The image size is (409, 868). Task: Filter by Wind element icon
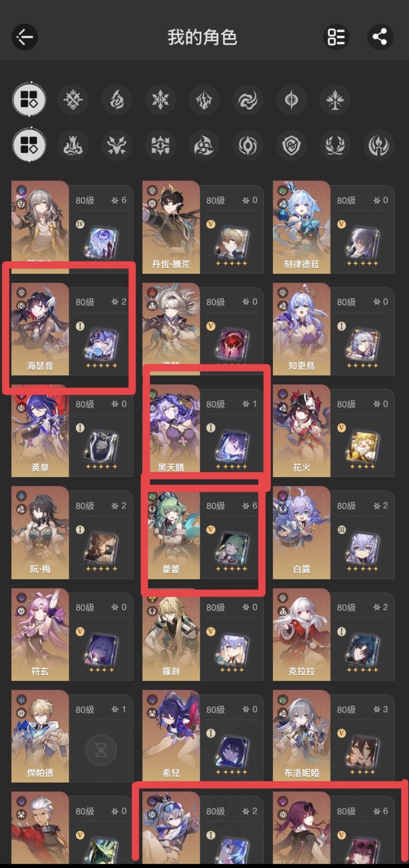248,100
